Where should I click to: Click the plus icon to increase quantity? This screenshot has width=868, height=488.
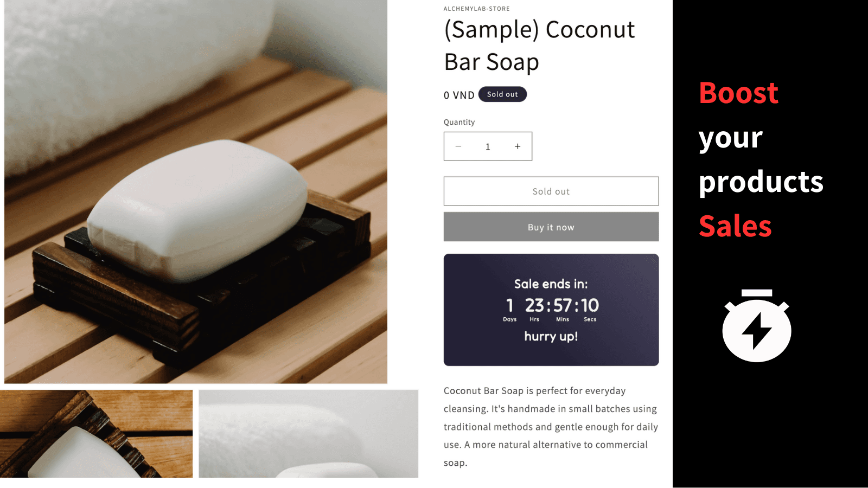(518, 146)
